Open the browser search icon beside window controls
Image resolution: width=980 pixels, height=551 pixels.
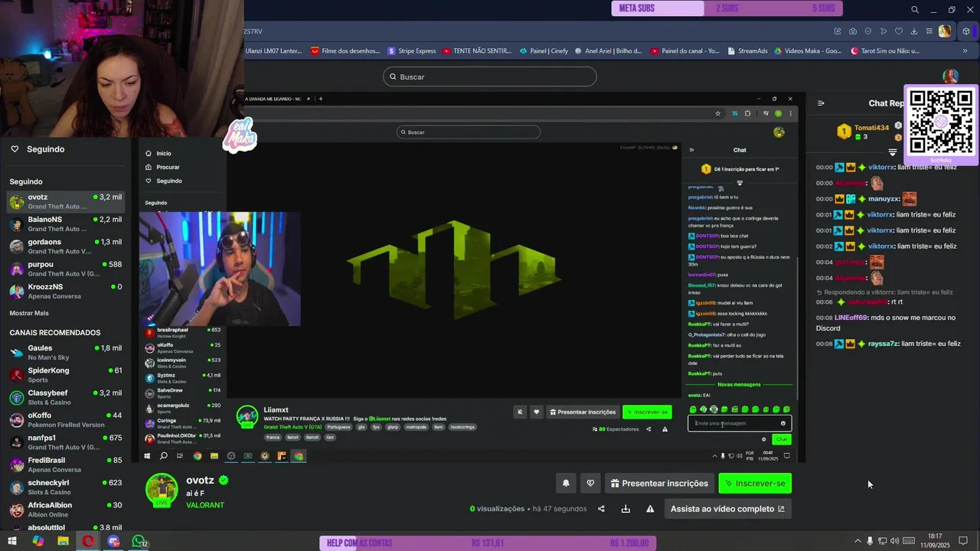pos(915,10)
